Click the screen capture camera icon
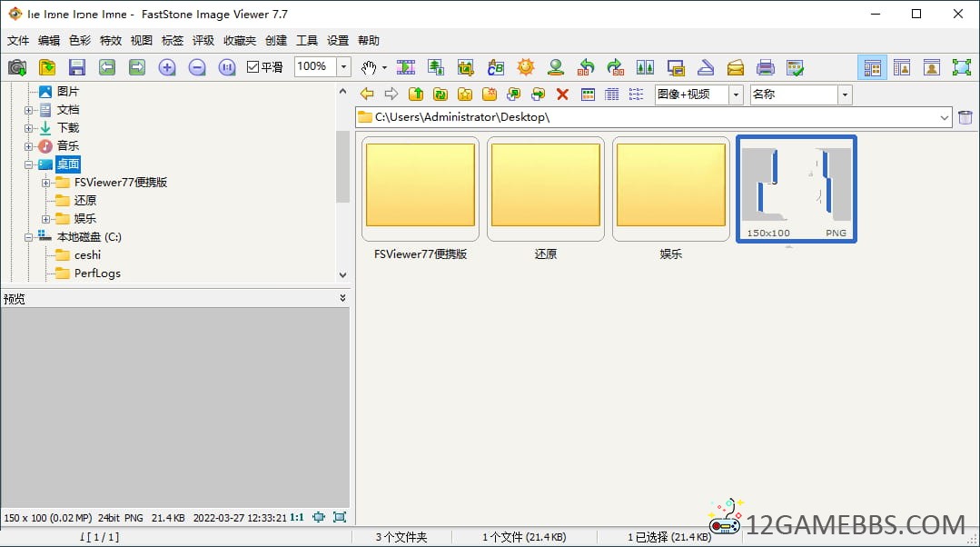This screenshot has height=547, width=980. (17, 67)
